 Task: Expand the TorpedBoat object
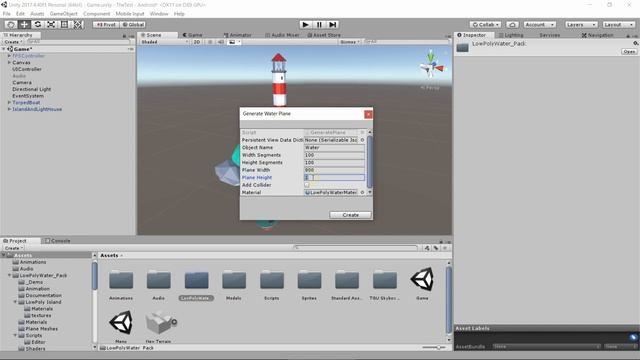(x=9, y=102)
